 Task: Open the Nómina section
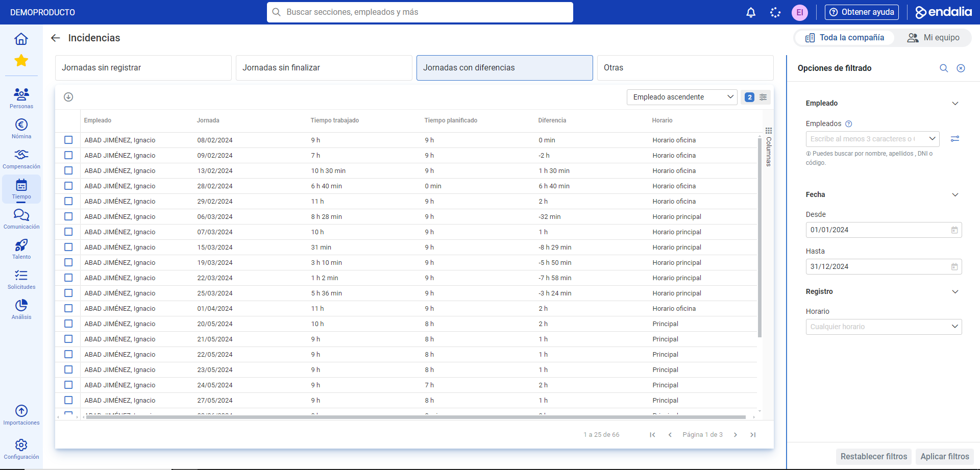click(21, 129)
